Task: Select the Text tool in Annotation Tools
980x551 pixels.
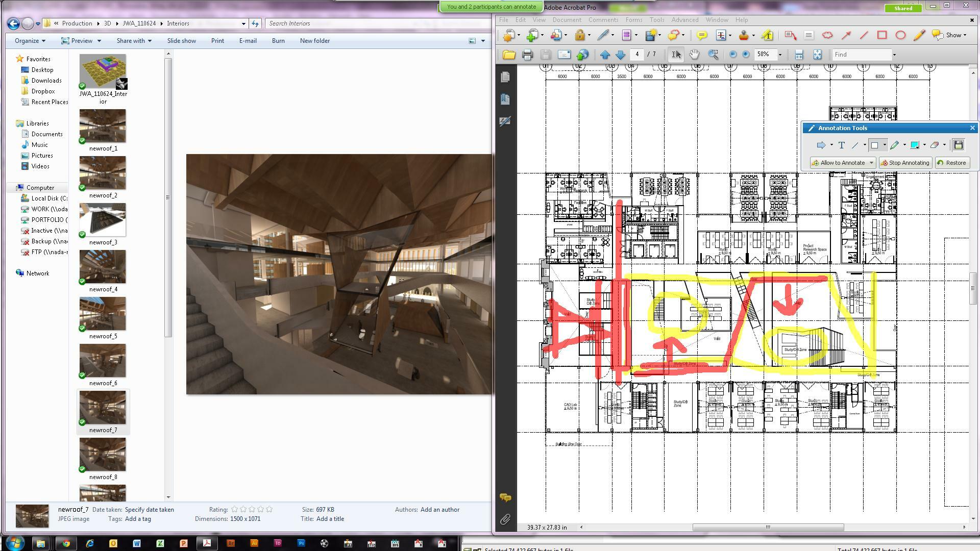Action: tap(841, 145)
